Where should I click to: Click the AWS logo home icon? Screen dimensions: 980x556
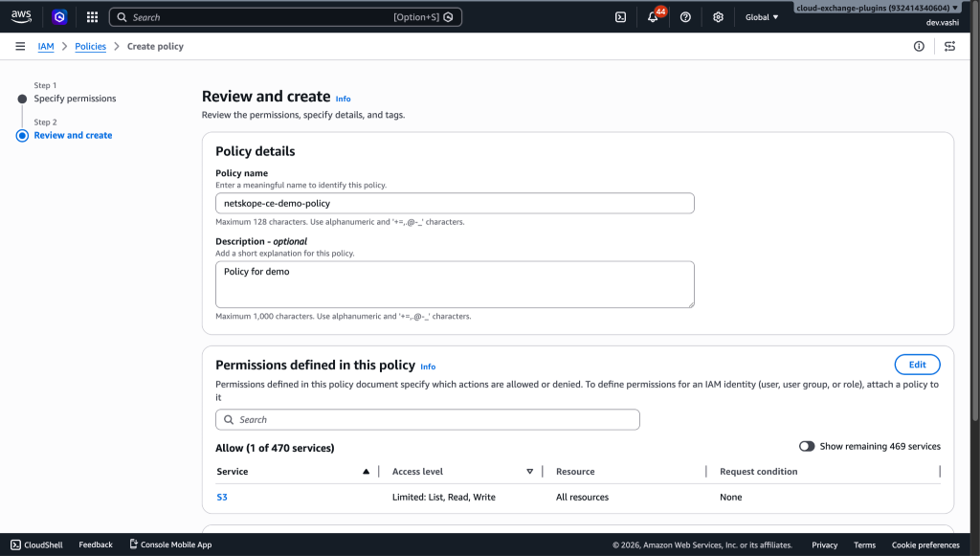coord(21,17)
